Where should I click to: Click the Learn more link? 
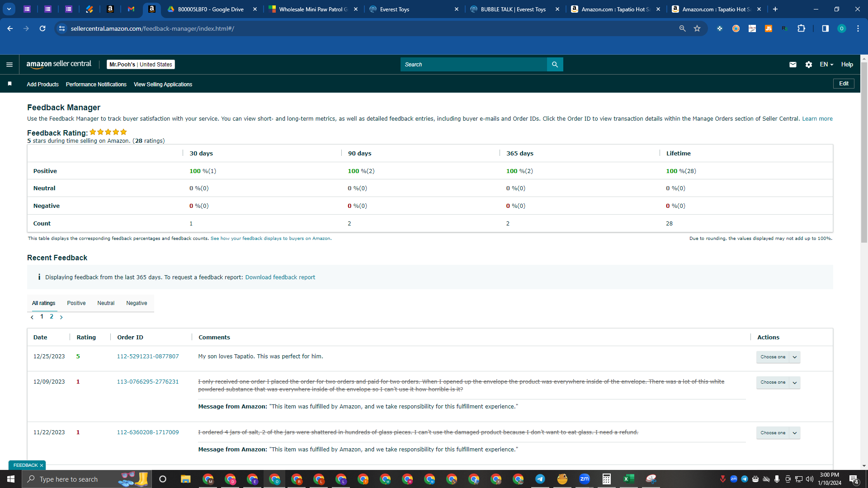pyautogui.click(x=817, y=119)
